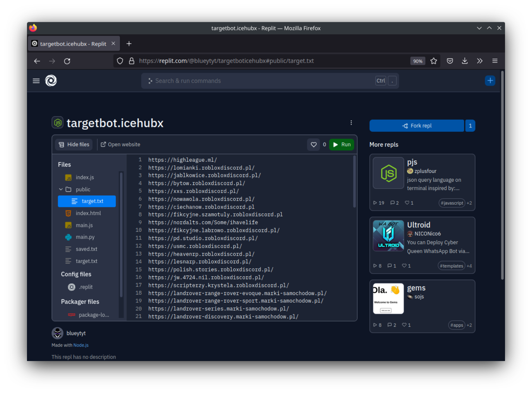Viewport: 532px width, 393px height.
Task: Click the fork count badge showing 1
Action: [470, 126]
